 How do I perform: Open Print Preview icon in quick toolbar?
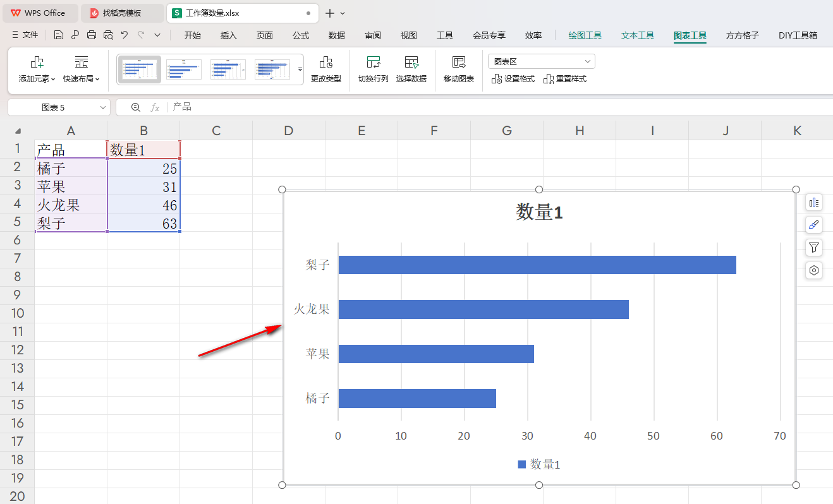click(108, 35)
